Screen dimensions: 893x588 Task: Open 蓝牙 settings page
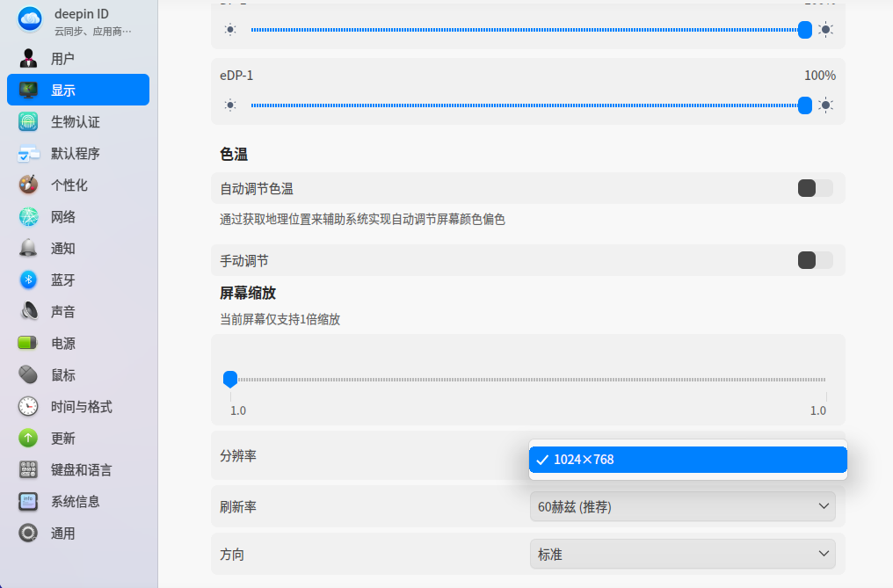click(78, 279)
